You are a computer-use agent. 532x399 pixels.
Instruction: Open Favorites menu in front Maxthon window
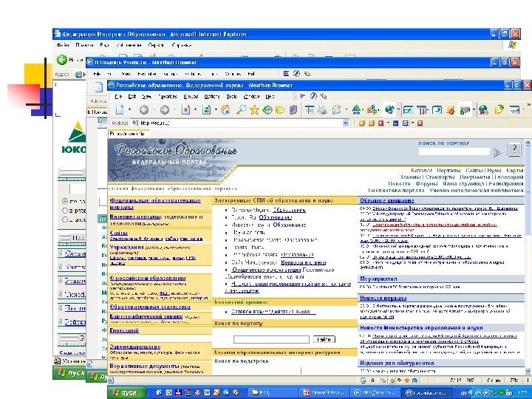point(168,96)
